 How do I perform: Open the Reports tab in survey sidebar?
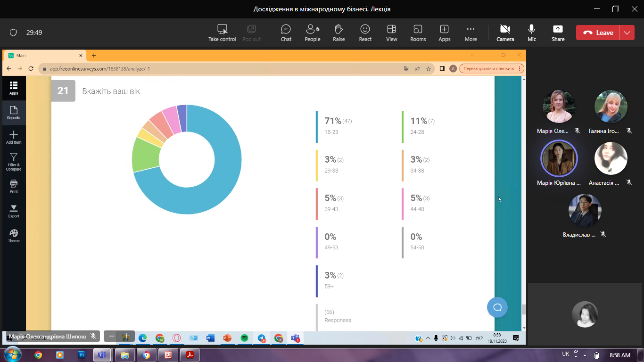[x=14, y=113]
